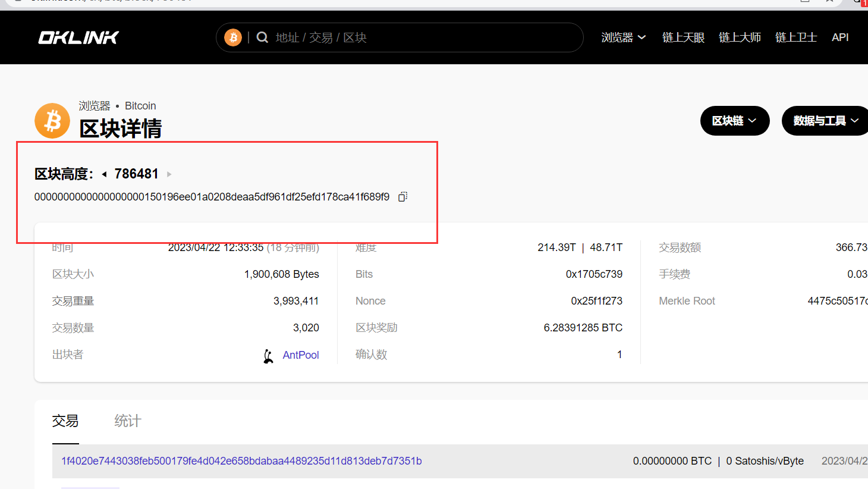Open 链上天眼 from the navigation bar

(683, 37)
